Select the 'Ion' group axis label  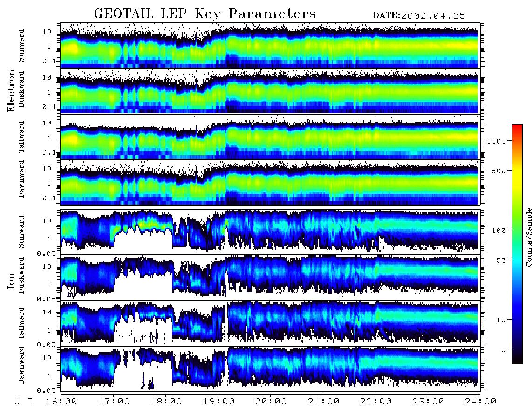[11, 280]
